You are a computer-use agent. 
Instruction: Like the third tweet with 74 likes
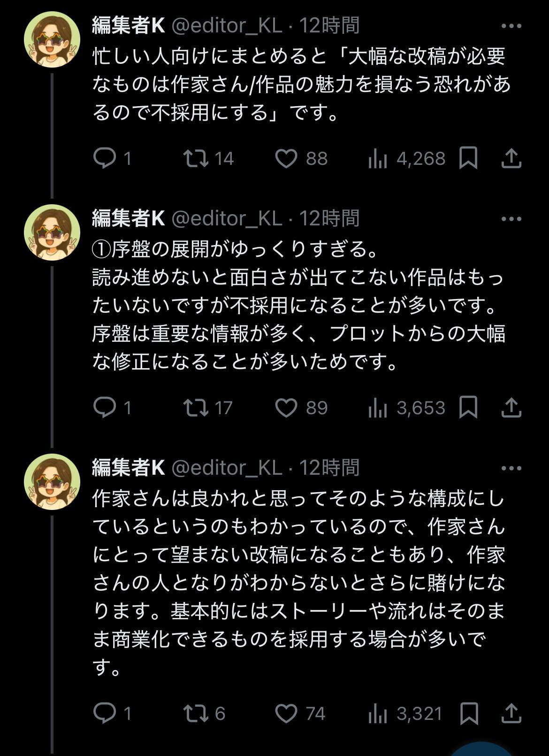pos(286,714)
